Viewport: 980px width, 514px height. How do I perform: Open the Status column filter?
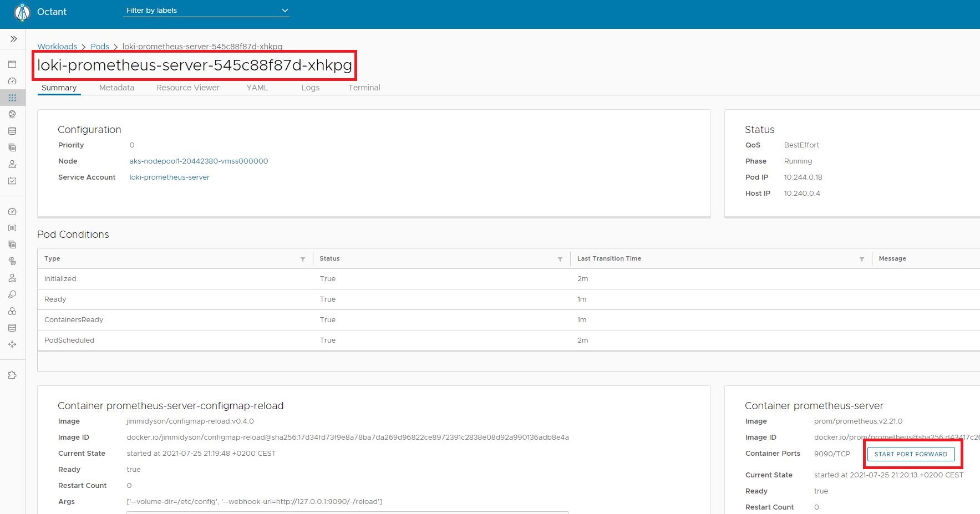(x=560, y=258)
